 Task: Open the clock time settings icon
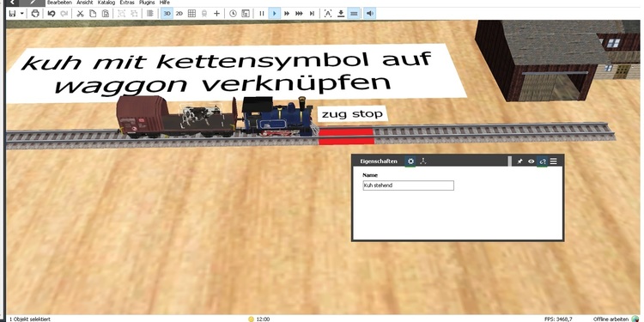pos(233,14)
